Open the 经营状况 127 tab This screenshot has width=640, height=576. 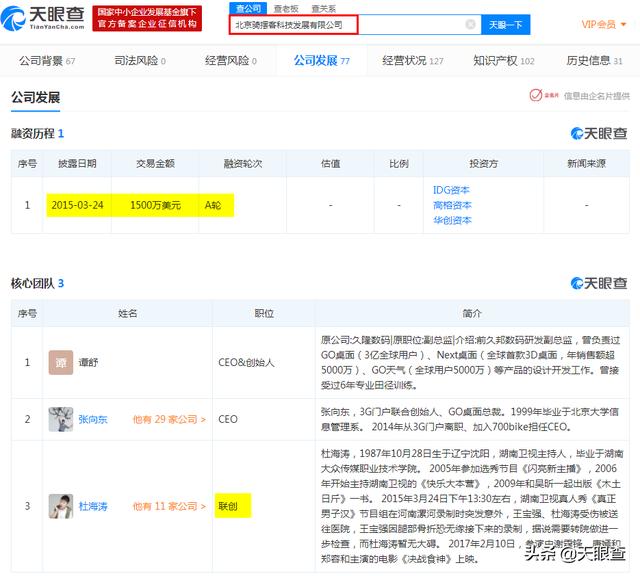click(x=413, y=61)
